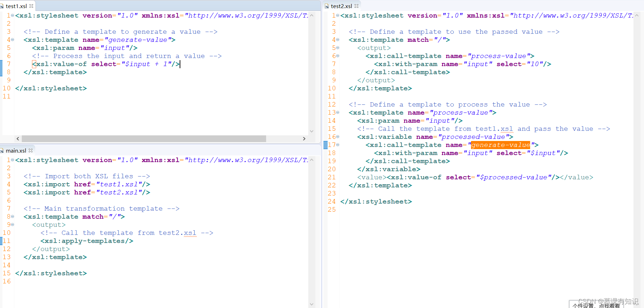Click down arrow of test1.xsl vertical scrollbar
644x308 pixels.
click(x=311, y=131)
